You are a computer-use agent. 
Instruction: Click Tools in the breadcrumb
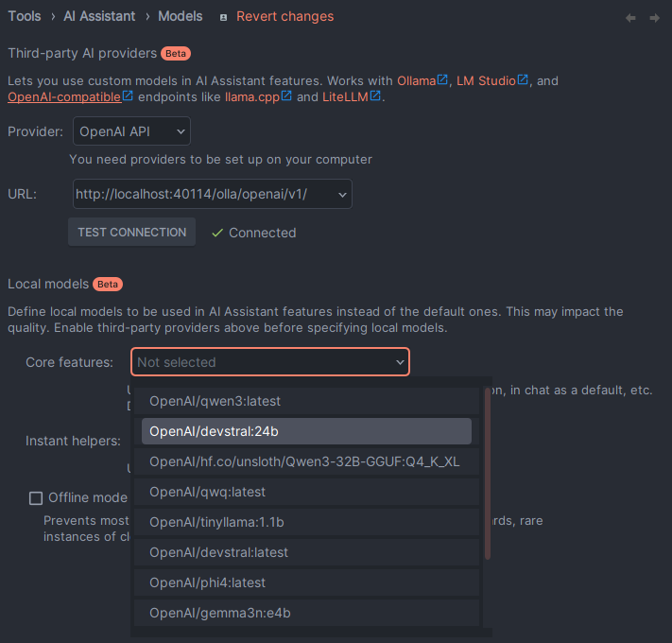click(x=25, y=16)
